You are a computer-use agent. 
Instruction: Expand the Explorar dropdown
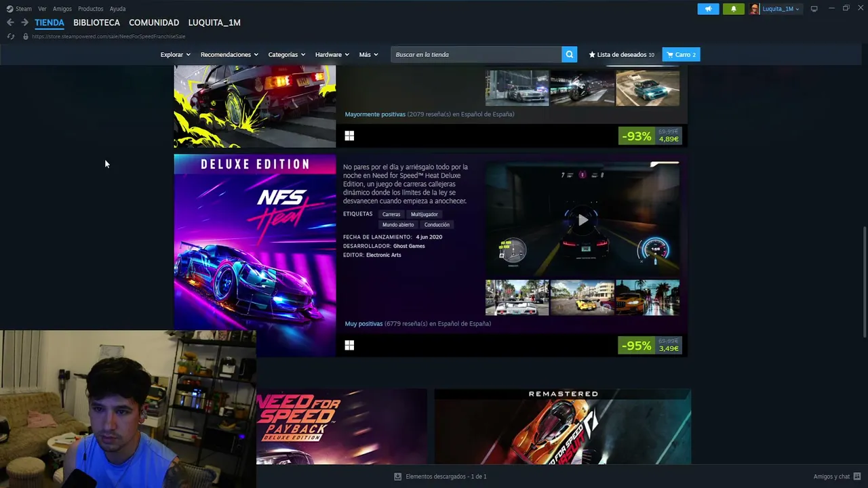(x=175, y=54)
